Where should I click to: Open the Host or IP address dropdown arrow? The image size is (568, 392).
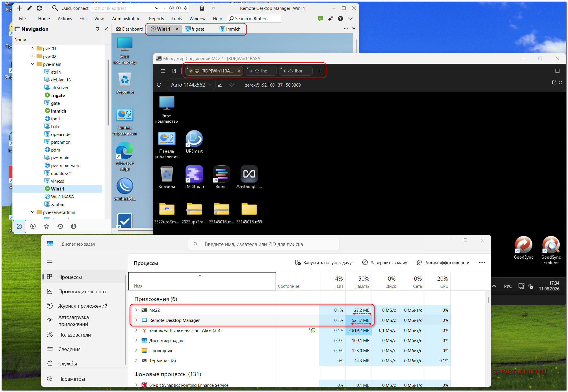pos(157,8)
